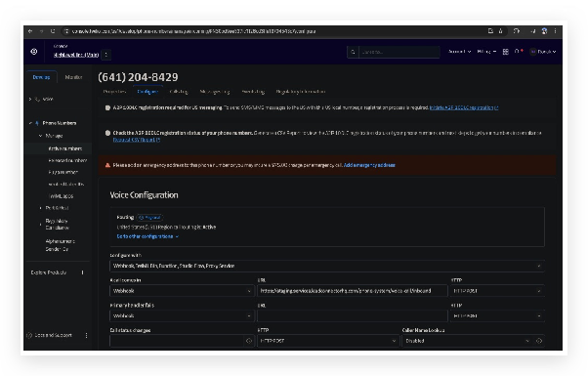This screenshot has width=588, height=376.
Task: Click the Phone Numbers hash icon in sidebar
Action: tap(37, 123)
